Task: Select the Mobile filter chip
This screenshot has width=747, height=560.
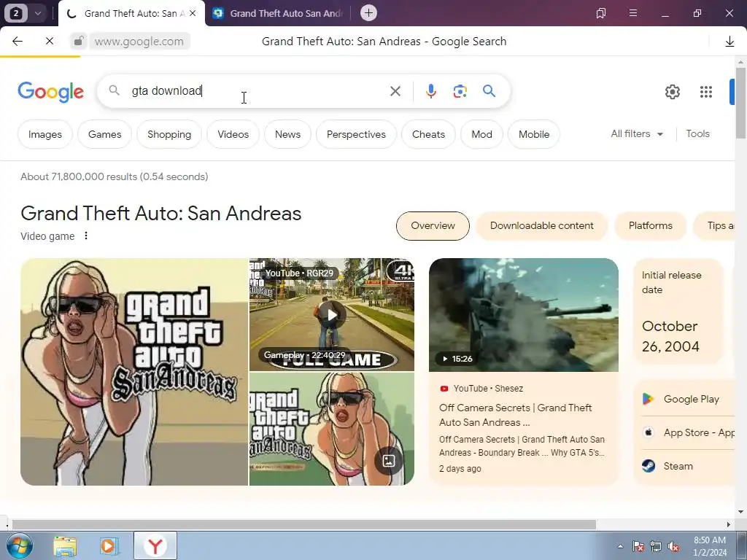Action: coord(534,134)
